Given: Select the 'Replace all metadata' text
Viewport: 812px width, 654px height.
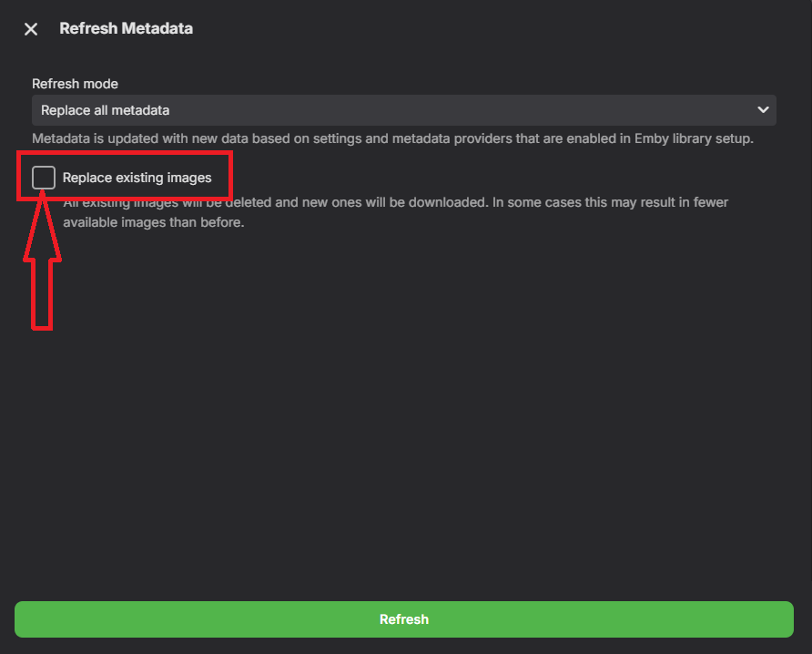Looking at the screenshot, I should click(x=106, y=110).
